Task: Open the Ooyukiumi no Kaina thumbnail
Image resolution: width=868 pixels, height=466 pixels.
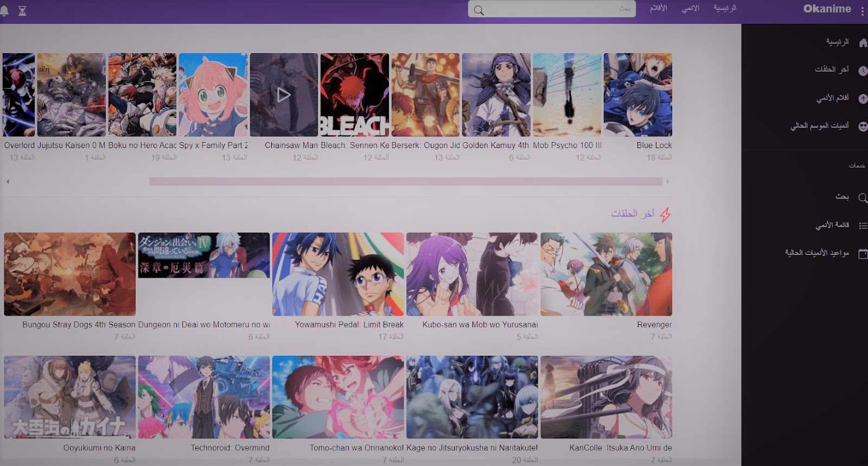Action: [x=69, y=397]
